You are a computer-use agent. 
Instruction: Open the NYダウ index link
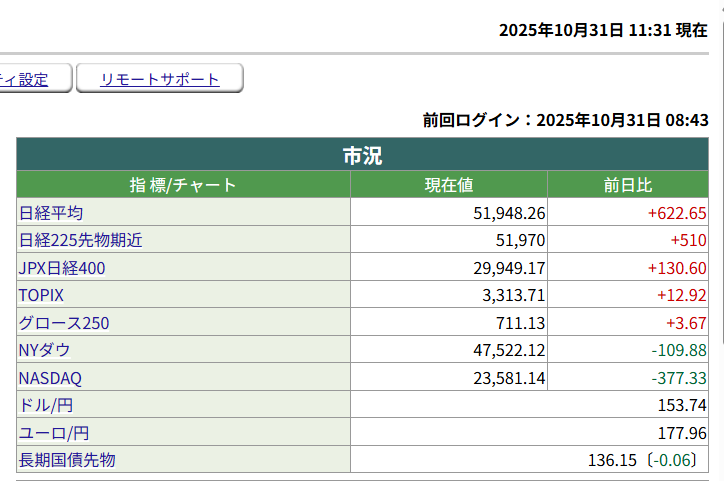[x=45, y=350]
